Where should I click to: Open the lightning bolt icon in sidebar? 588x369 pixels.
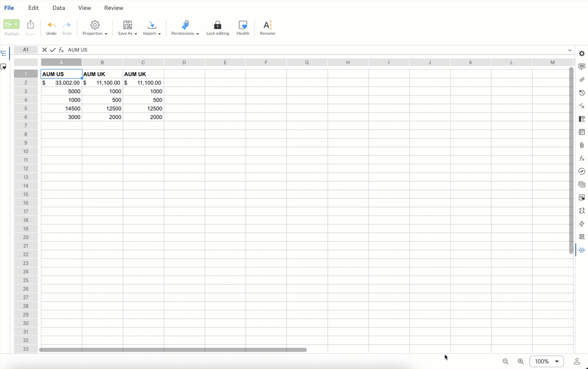[x=582, y=224]
